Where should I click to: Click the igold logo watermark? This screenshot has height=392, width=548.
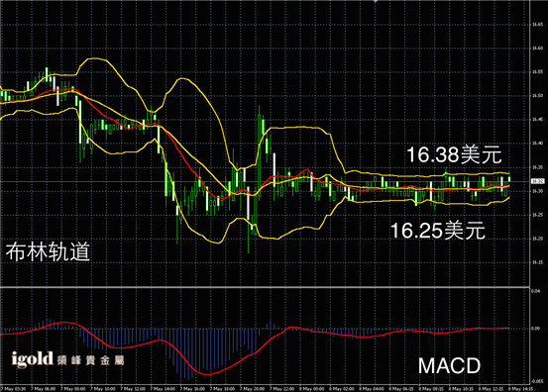point(32,359)
